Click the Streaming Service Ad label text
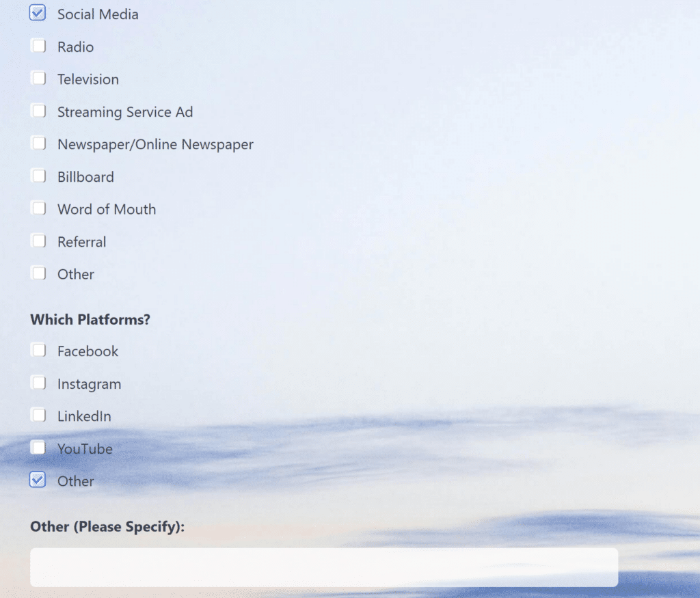This screenshot has height=598, width=700. 125,112
